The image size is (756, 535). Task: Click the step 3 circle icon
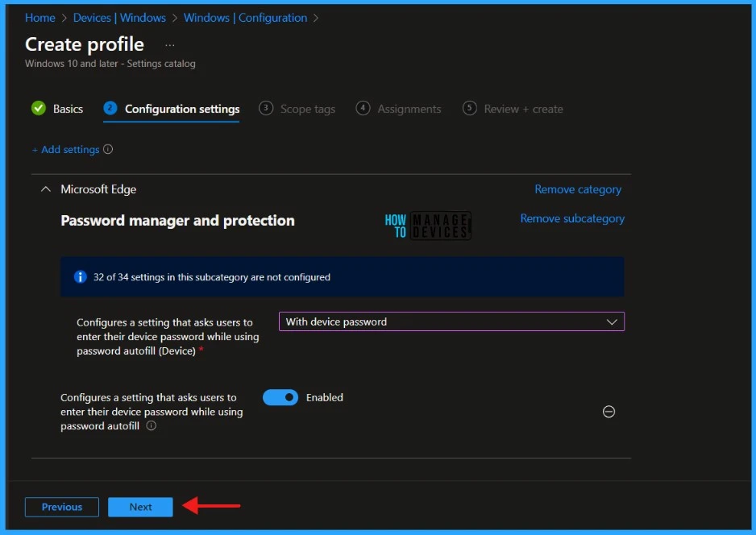click(x=266, y=108)
